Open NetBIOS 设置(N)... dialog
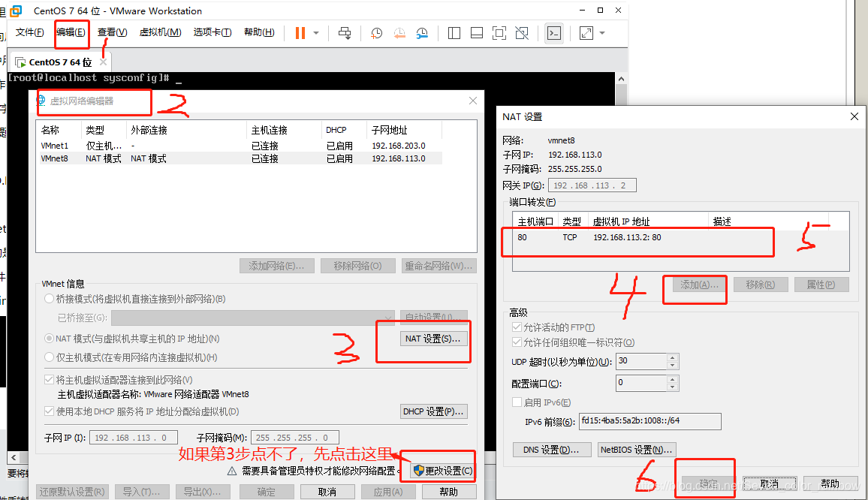The height and width of the screenshot is (500, 868). click(637, 450)
